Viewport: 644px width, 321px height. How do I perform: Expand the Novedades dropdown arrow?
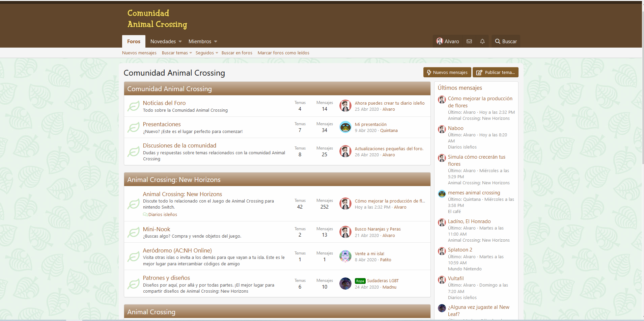[180, 42]
